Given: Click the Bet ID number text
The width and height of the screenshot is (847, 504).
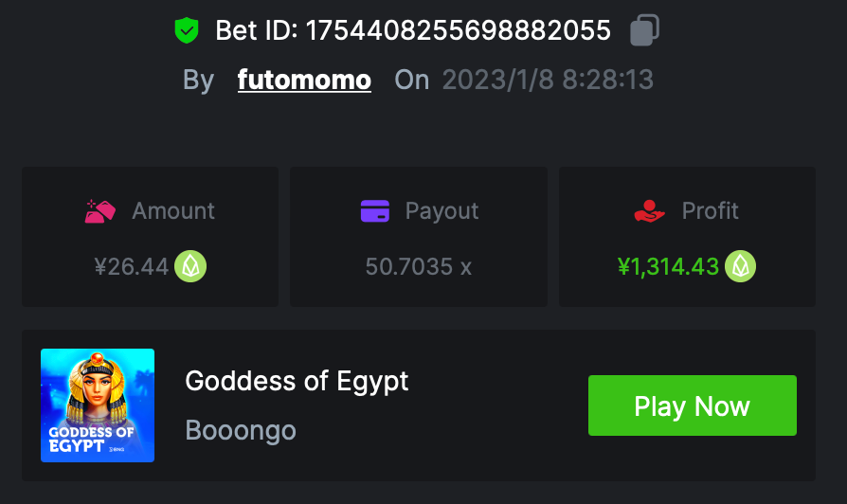Looking at the screenshot, I should 458,30.
